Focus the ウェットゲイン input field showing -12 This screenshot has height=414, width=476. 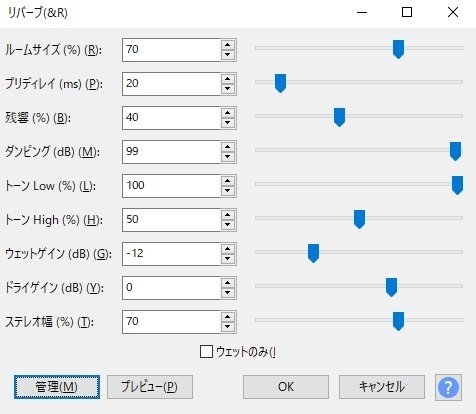point(171,254)
